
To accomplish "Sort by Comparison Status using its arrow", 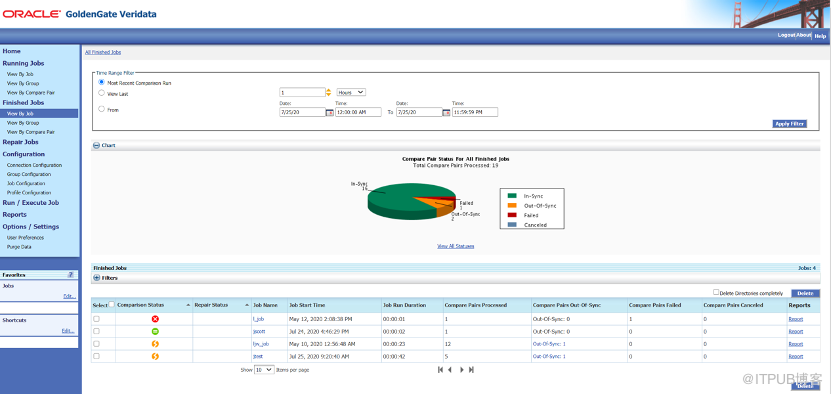I will tap(188, 306).
